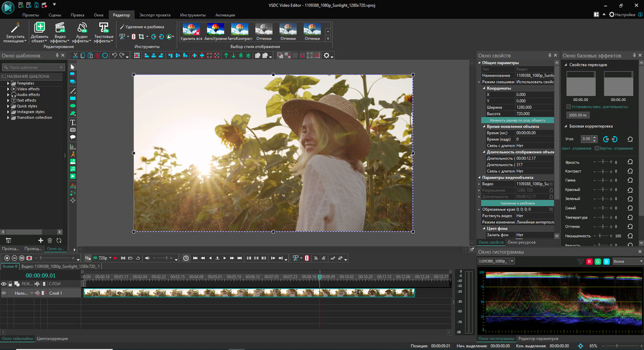
Task: Open the blend mode dropdown on Слой 1
Action: click(31, 293)
